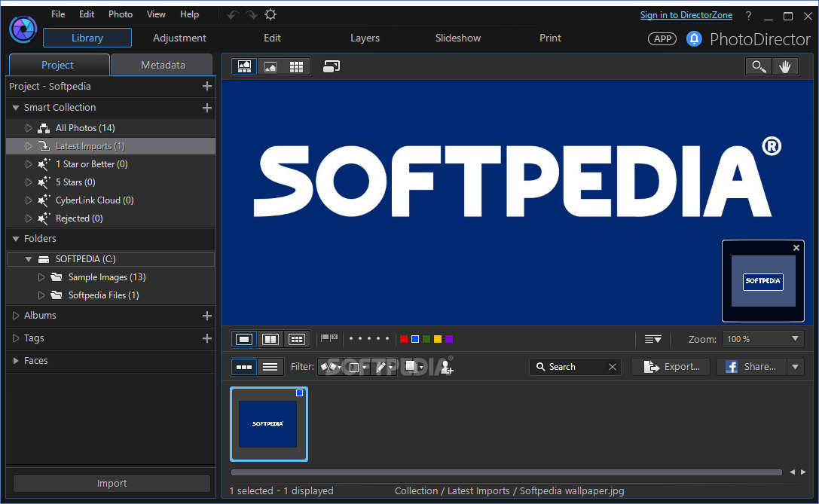
Task: Switch to the Print module tab
Action: click(550, 38)
